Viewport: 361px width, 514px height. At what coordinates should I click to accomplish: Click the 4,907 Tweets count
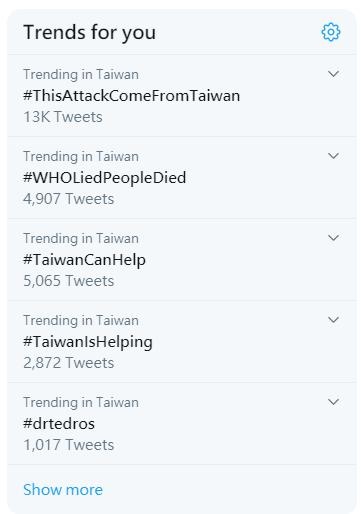(x=68, y=199)
